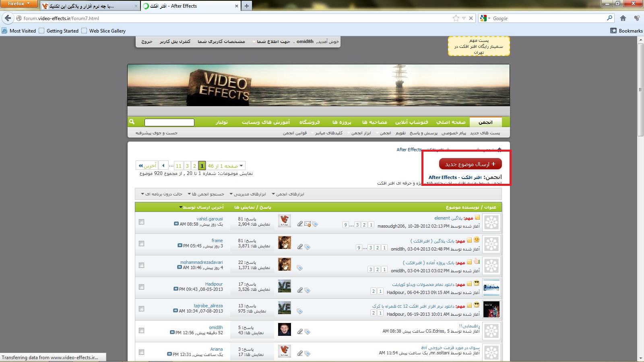
Task: Click the breadcrumb home icon
Action: click(x=500, y=150)
